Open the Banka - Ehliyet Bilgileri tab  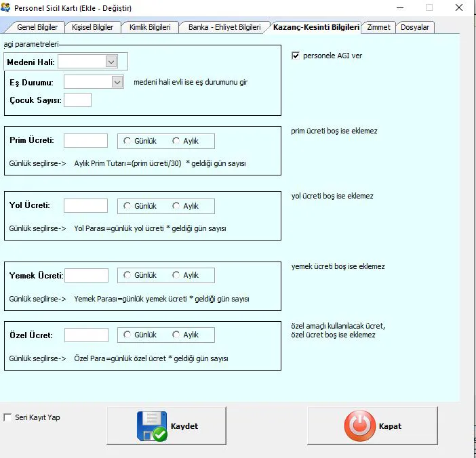tap(224, 27)
